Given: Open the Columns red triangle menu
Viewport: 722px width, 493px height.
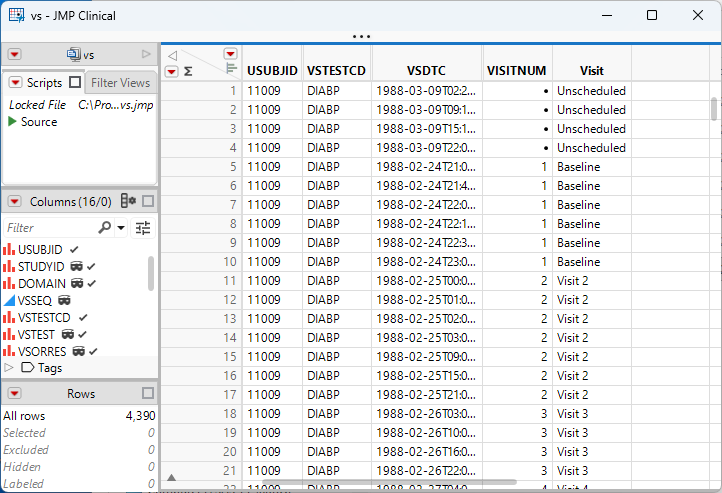Looking at the screenshot, I should (14, 201).
